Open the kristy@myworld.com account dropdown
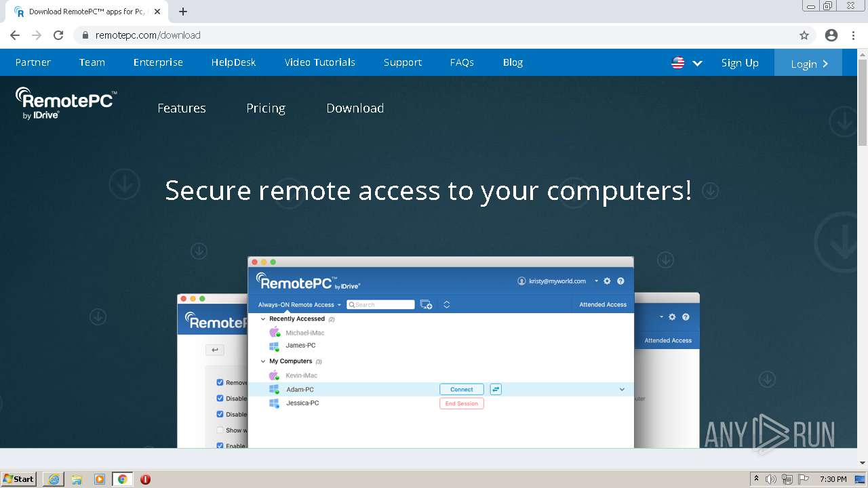Screen dimensions: 868x488 [557, 281]
